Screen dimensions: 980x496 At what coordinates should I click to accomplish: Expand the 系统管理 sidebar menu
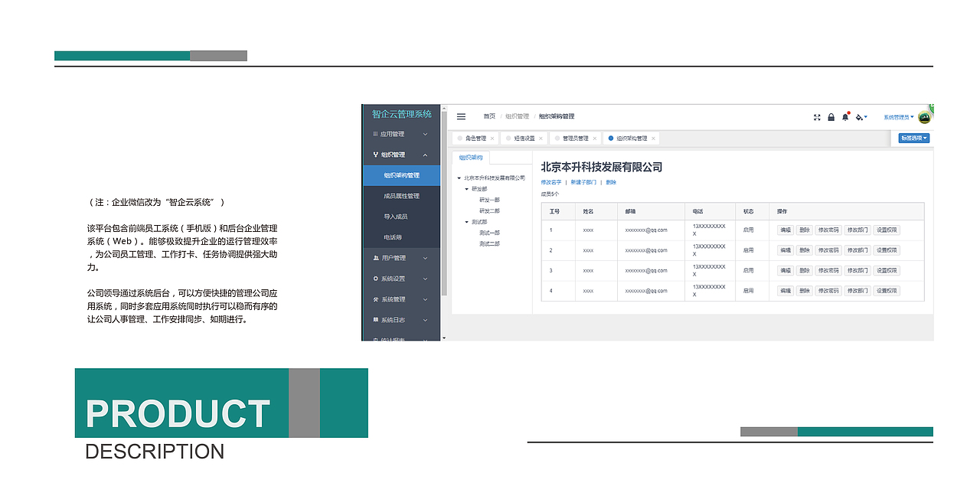click(426, 299)
